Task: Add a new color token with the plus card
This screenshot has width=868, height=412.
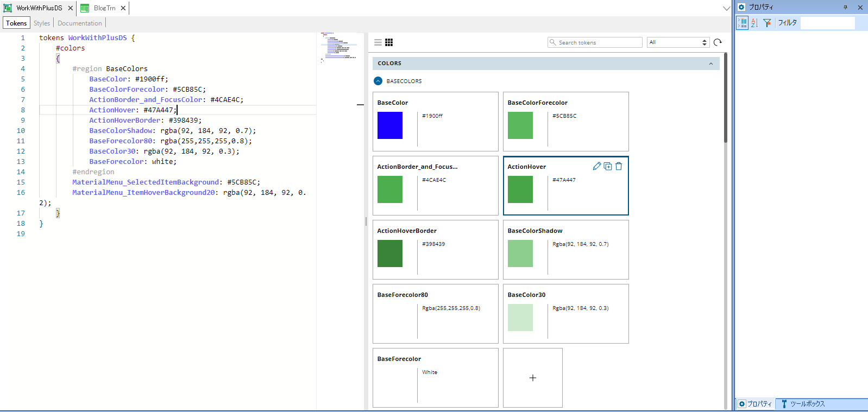Action: [x=533, y=378]
